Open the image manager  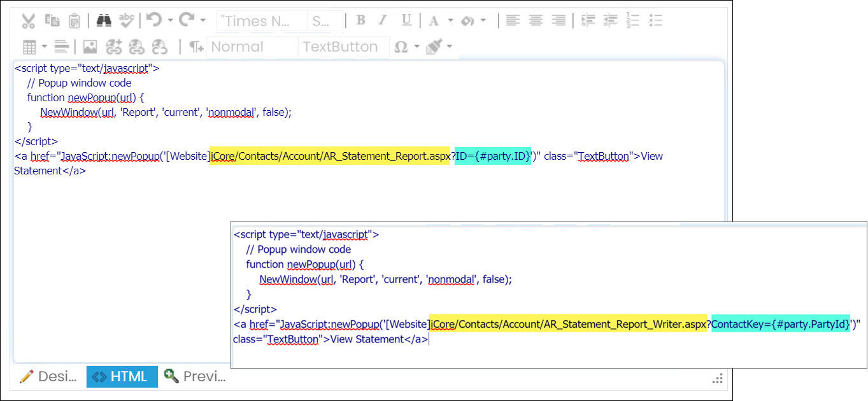[x=90, y=47]
